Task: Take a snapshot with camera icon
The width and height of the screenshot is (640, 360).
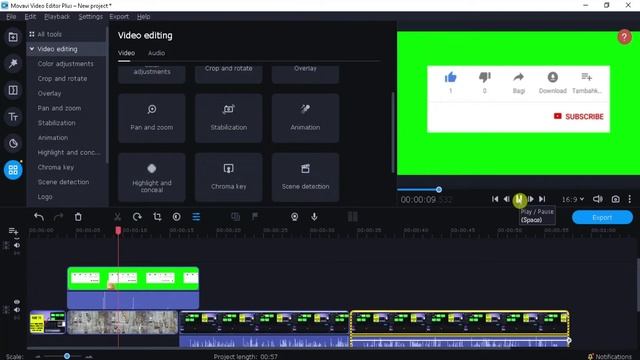Action: tap(616, 199)
